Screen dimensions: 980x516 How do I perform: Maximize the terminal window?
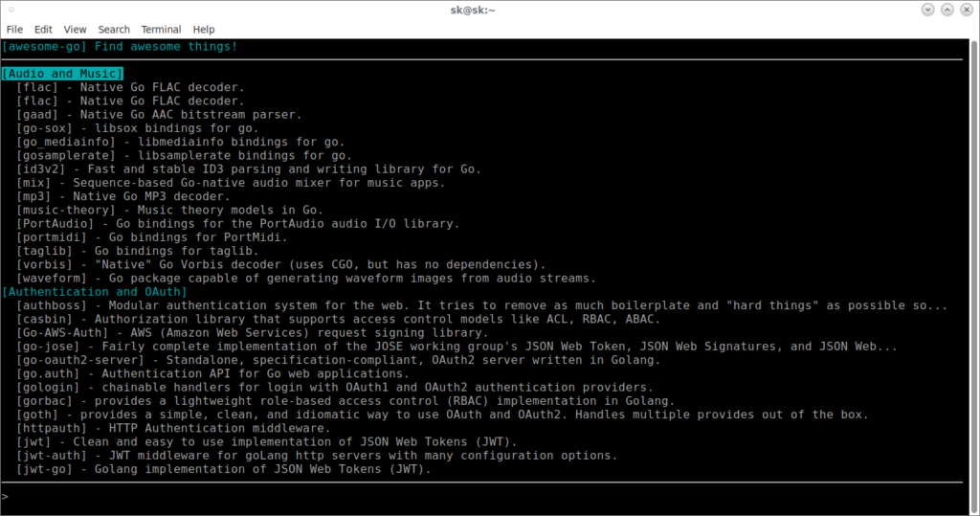947,10
